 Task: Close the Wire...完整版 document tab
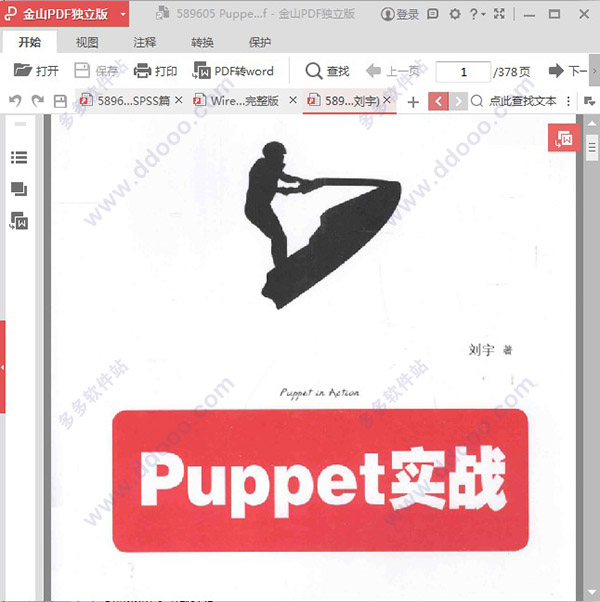293,100
